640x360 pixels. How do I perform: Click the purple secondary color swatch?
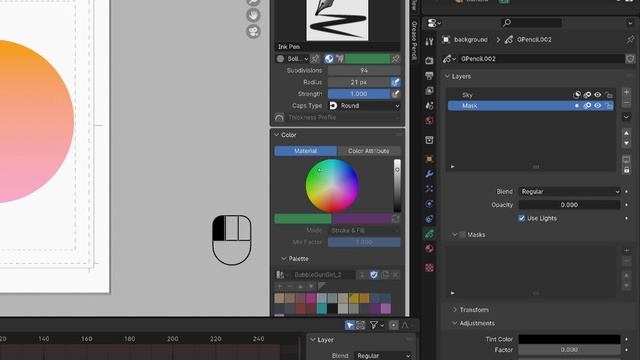(x=361, y=219)
